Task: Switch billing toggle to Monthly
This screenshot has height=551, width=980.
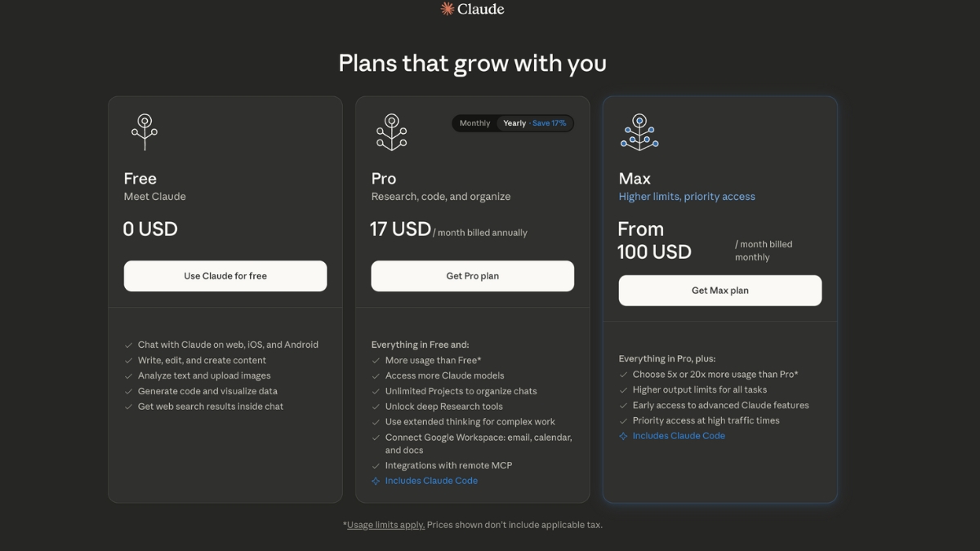Action: click(x=474, y=123)
